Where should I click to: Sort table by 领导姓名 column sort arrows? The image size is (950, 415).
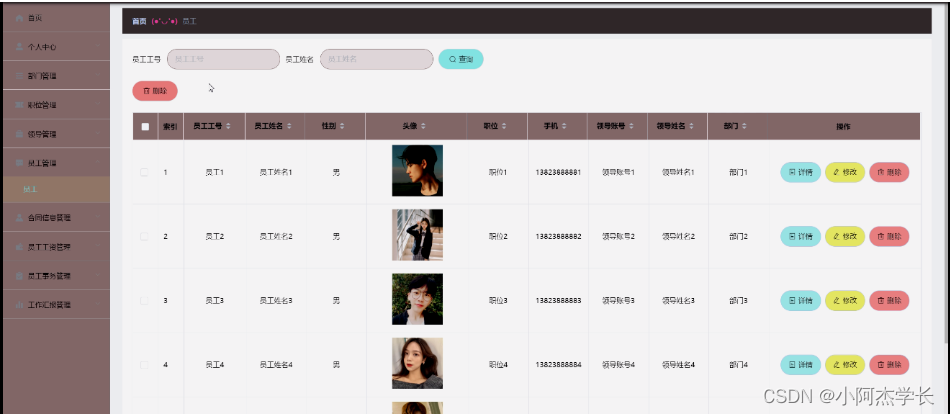pyautogui.click(x=691, y=126)
